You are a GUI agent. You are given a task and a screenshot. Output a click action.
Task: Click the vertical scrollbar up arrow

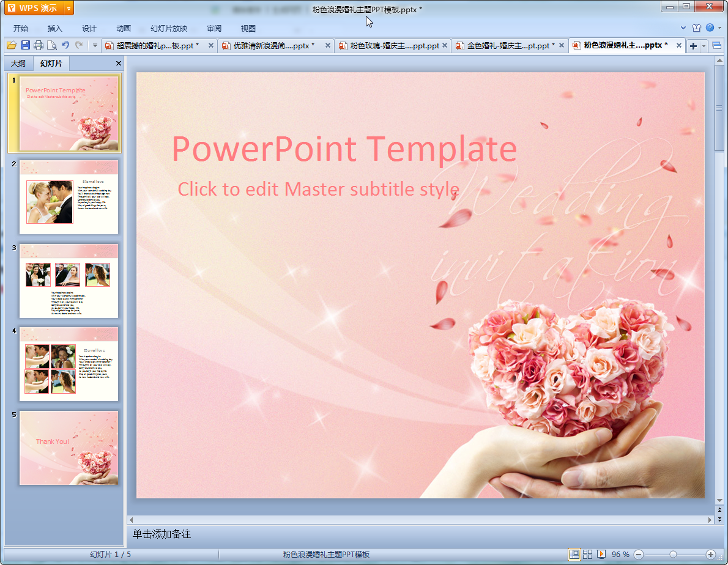(719, 61)
